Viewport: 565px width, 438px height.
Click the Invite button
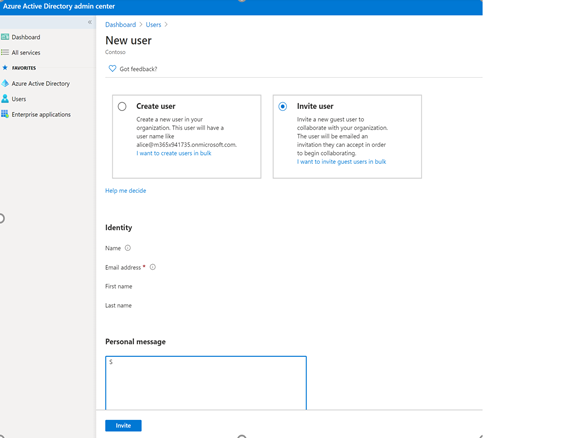click(123, 425)
